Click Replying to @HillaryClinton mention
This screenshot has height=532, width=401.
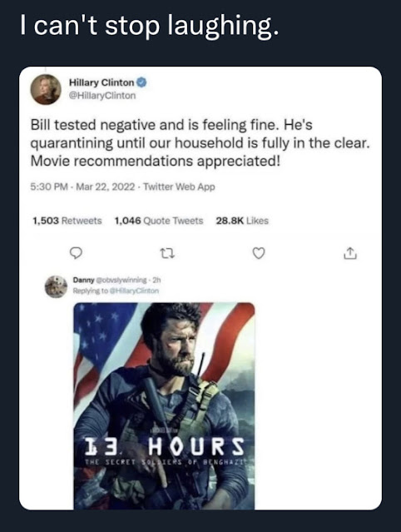coord(116,291)
